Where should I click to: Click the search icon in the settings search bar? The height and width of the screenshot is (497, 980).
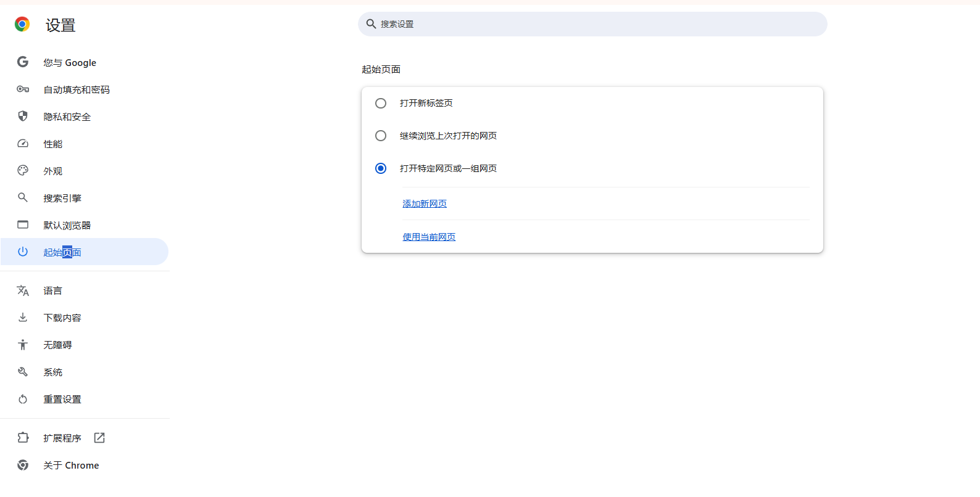tap(371, 24)
